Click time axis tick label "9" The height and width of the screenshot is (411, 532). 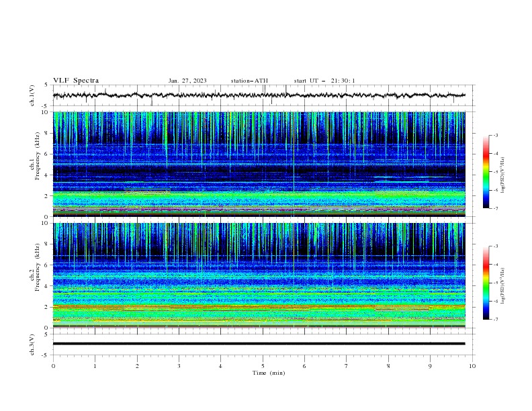point(430,366)
